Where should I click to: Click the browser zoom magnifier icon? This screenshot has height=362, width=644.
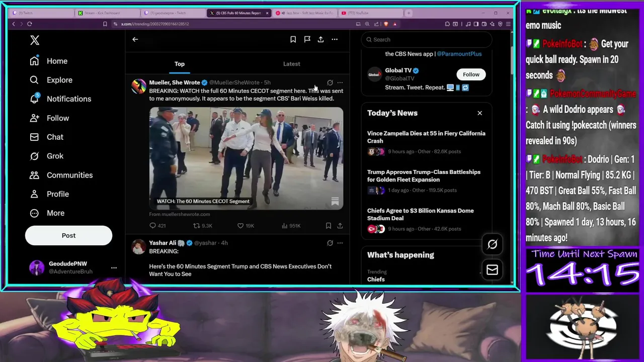tap(367, 24)
